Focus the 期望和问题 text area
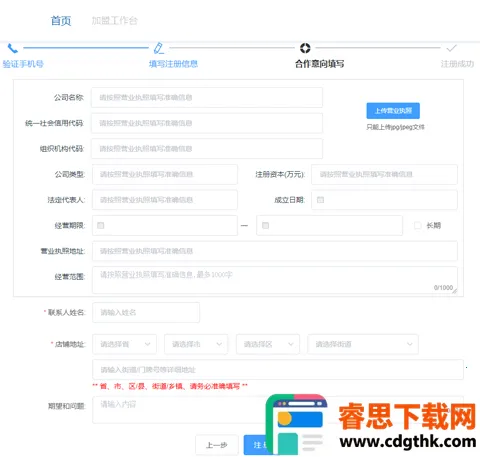Viewport: 480px width, 457px height. [x=278, y=410]
